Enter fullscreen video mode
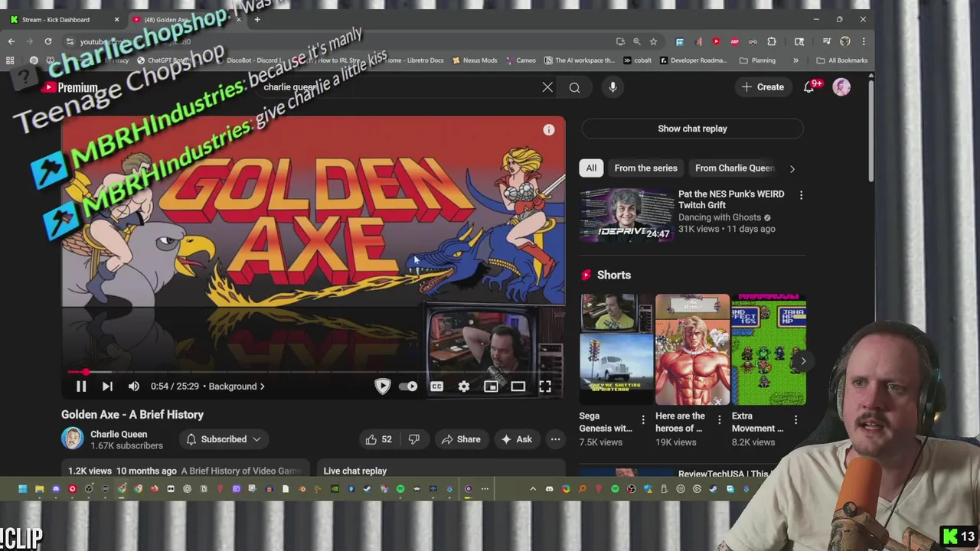 pyautogui.click(x=545, y=386)
